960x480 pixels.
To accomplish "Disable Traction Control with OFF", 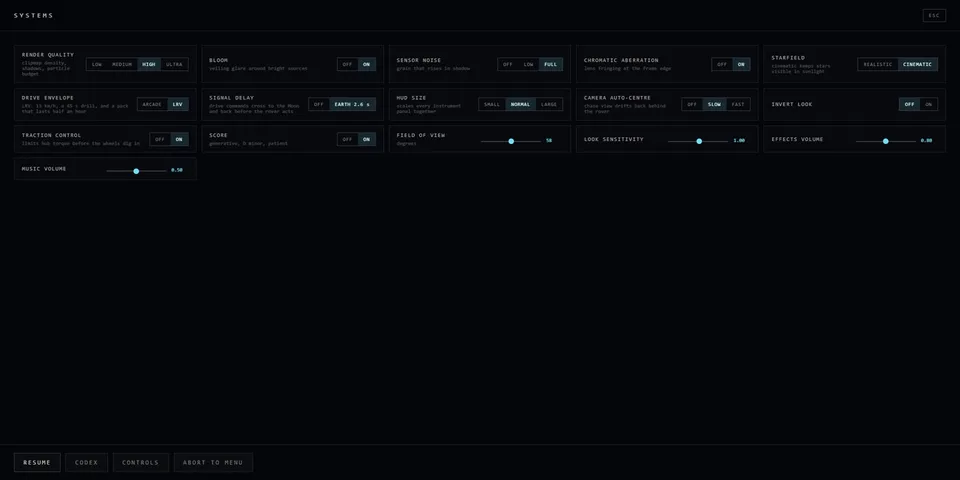I will [160, 139].
